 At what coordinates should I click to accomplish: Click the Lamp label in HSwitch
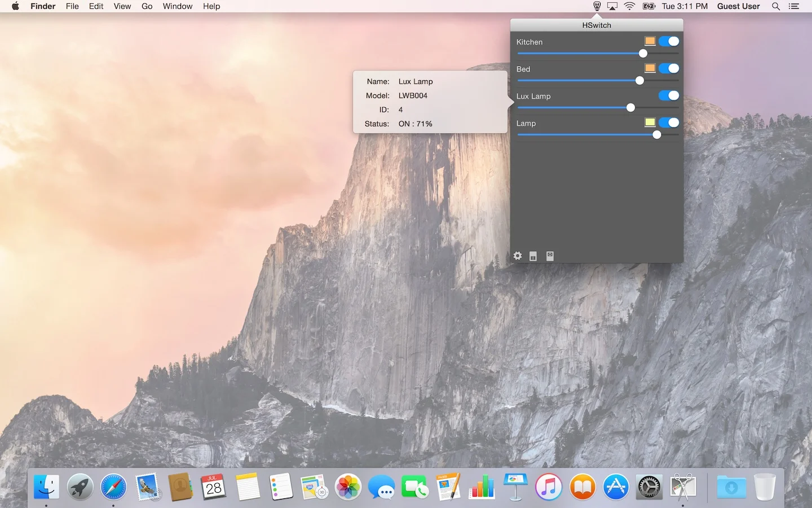coord(526,123)
